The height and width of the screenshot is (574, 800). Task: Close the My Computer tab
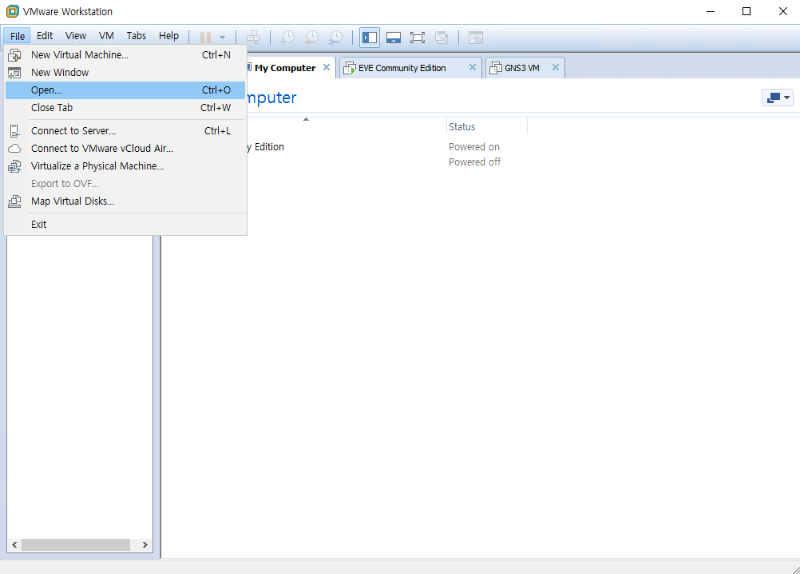(x=326, y=68)
